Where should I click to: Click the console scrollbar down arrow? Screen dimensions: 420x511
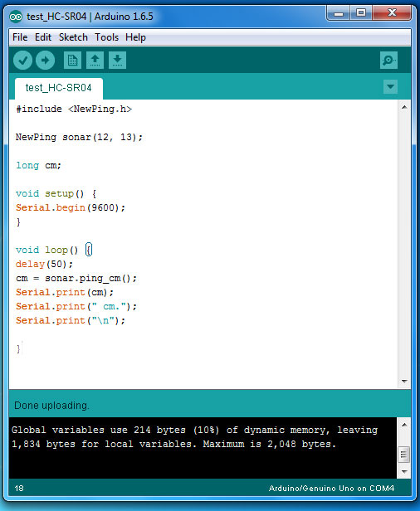pos(404,471)
